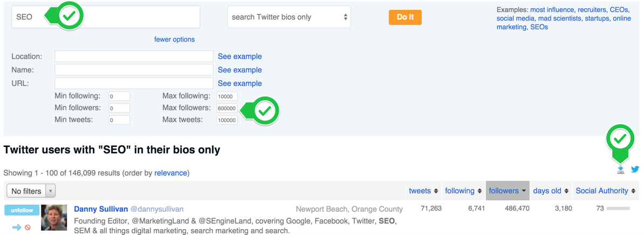Click the Social Authority score bar
This screenshot has width=644, height=235.
click(x=618, y=209)
